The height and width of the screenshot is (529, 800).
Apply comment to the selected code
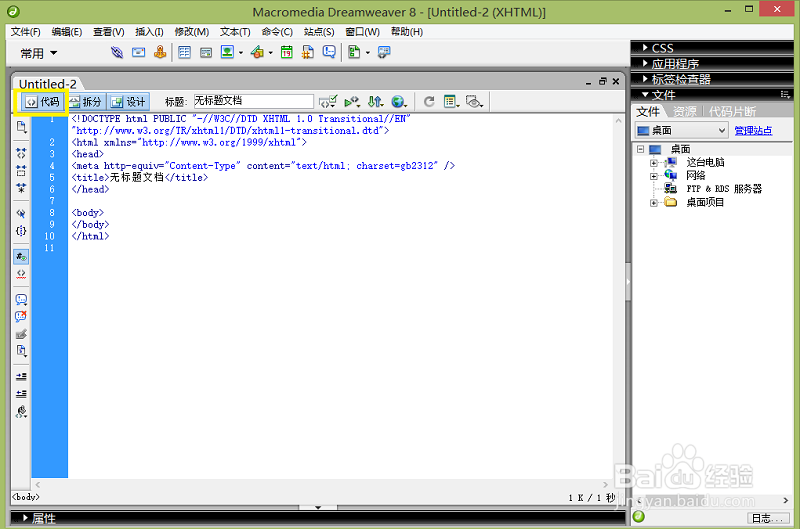pyautogui.click(x=21, y=299)
